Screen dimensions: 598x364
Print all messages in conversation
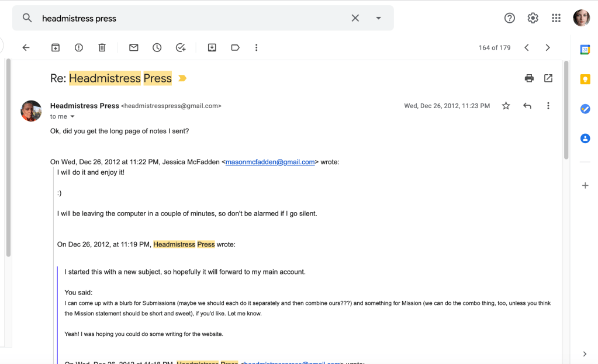[529, 78]
